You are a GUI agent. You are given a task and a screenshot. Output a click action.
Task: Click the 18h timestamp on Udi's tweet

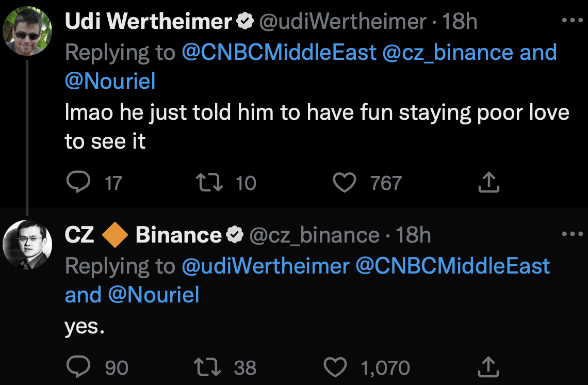460,22
